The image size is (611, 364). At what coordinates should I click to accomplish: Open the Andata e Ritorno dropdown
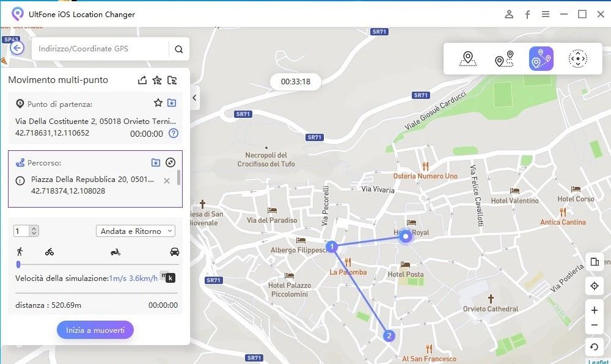pyautogui.click(x=134, y=231)
